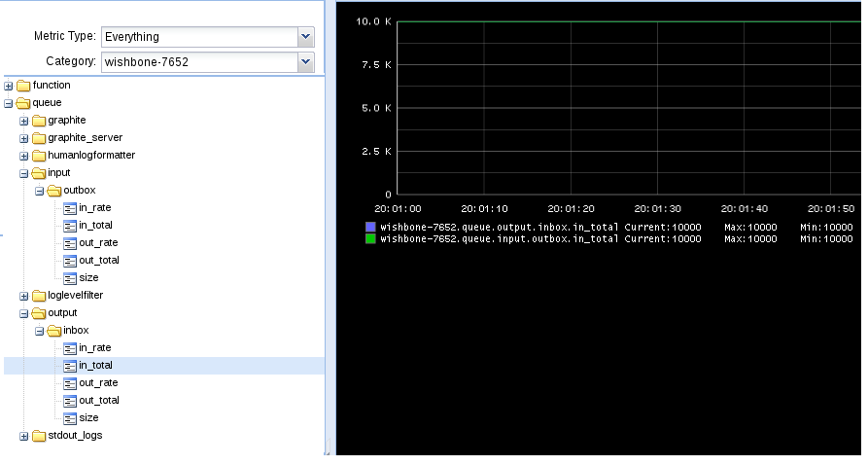The width and height of the screenshot is (868, 465).
Task: Click the stdout_logs folder icon
Action: click(x=39, y=436)
